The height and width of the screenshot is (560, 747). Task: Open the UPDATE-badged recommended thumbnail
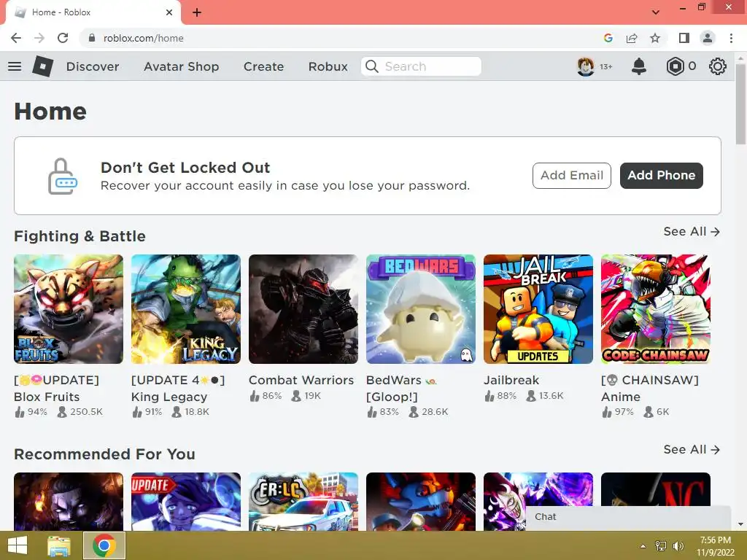[x=186, y=502]
